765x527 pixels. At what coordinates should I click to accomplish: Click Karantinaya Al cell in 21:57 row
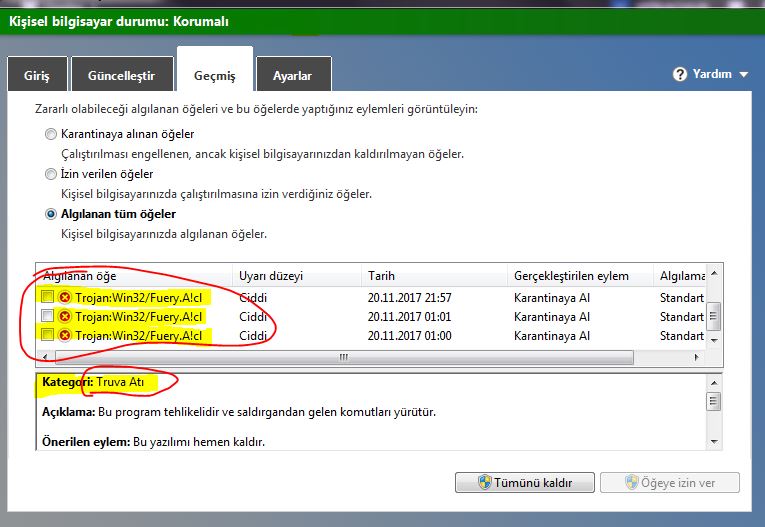552,298
